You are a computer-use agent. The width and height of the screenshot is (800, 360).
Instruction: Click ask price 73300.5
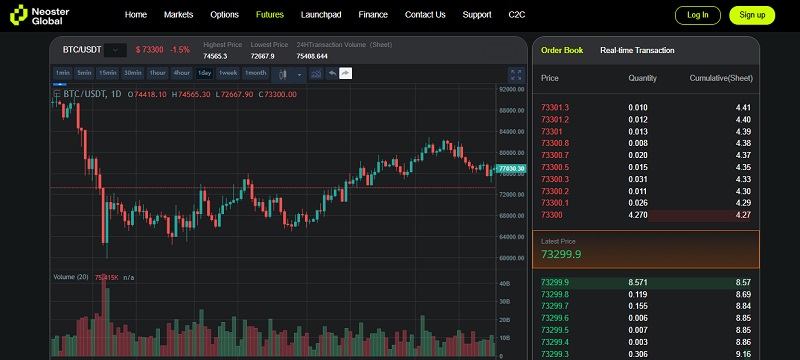click(x=555, y=167)
